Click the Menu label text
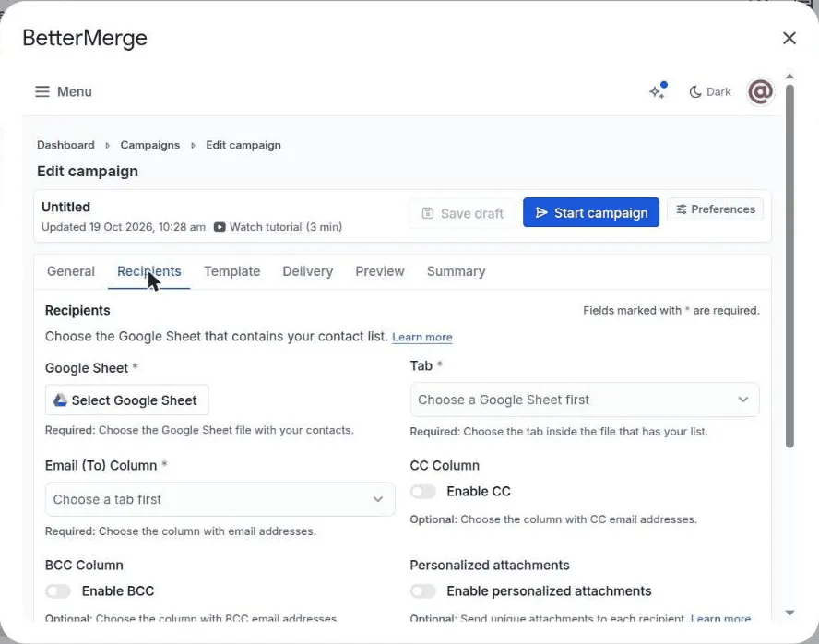The width and height of the screenshot is (819, 644). [x=75, y=92]
